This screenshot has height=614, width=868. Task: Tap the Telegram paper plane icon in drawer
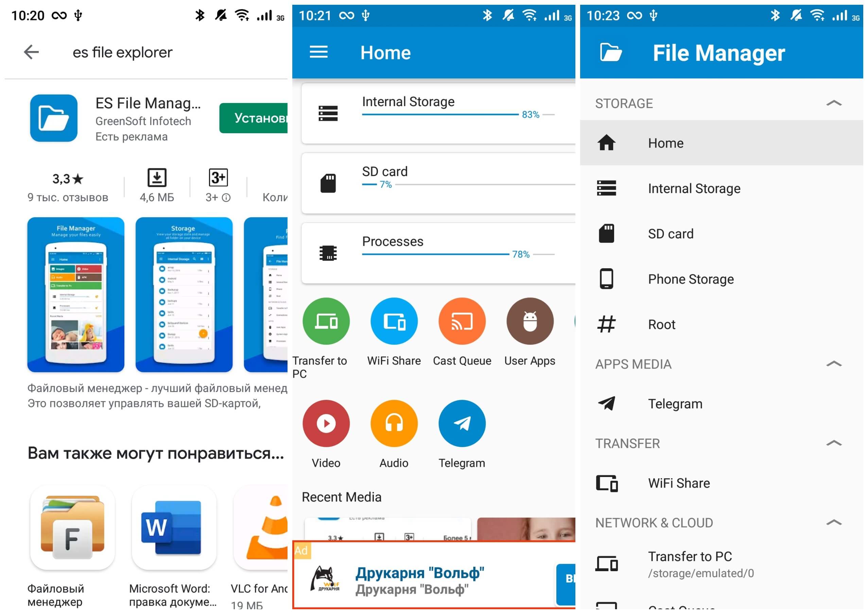606,404
